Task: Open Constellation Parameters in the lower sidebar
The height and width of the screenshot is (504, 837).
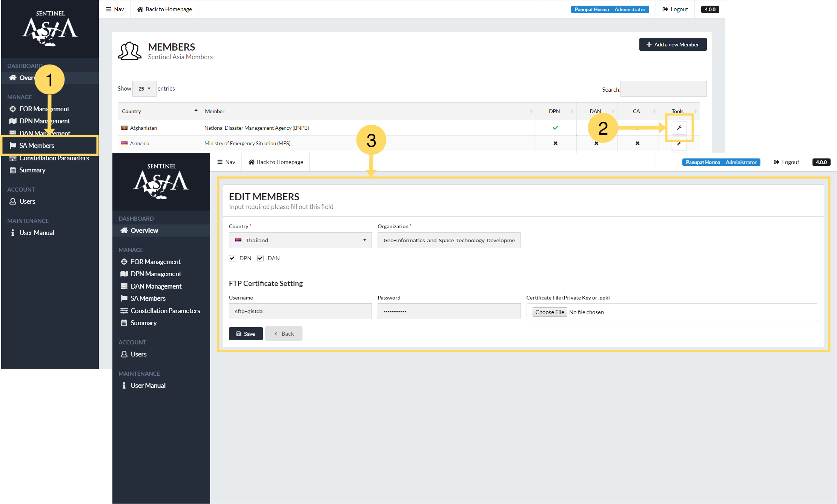Action: point(165,311)
